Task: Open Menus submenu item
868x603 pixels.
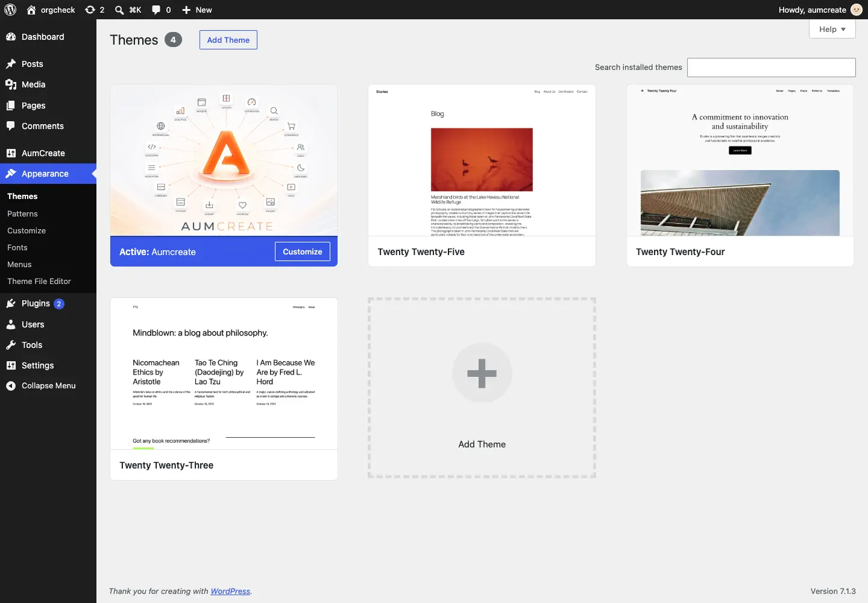Action: 19,264
